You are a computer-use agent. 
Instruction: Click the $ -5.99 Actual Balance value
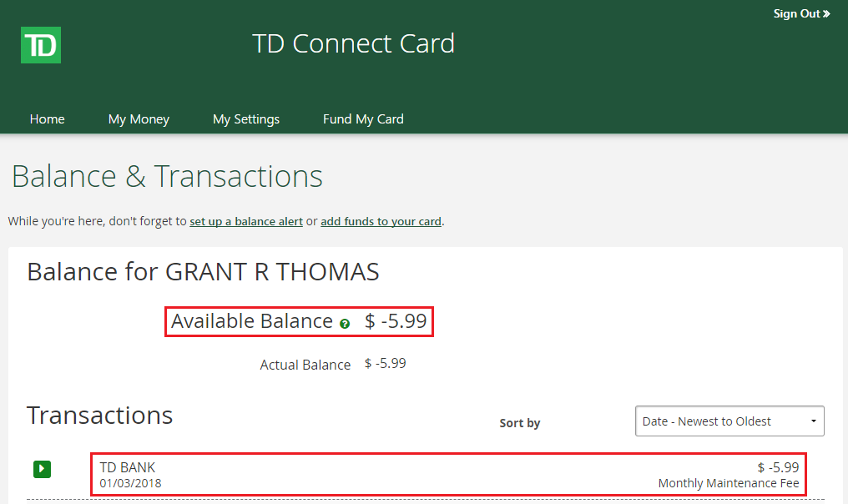(x=385, y=363)
